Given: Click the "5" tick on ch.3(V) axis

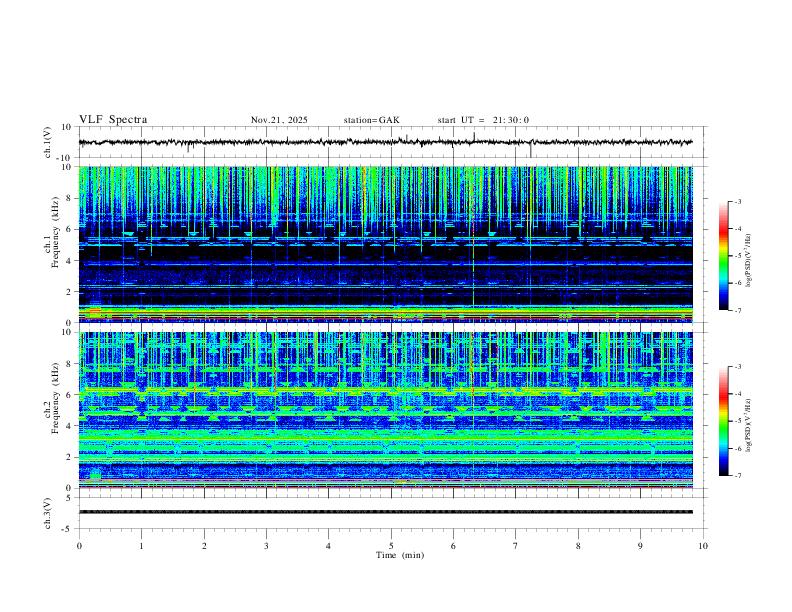Looking at the screenshot, I should point(70,498).
